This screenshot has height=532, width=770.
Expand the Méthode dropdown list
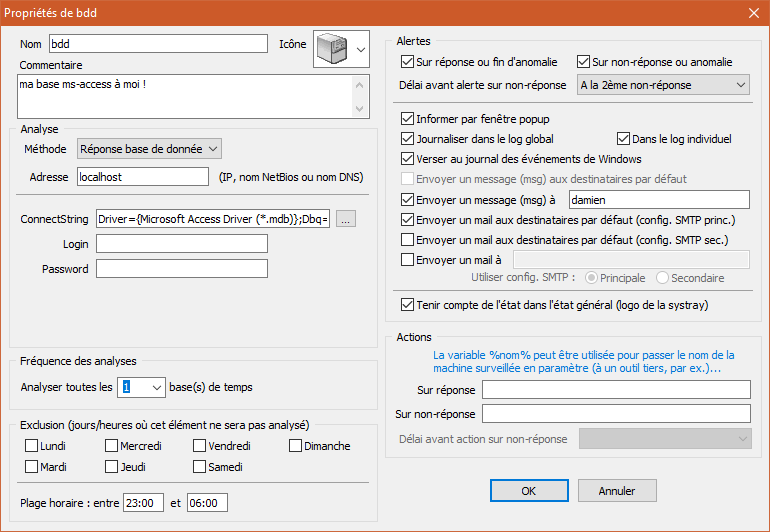tap(212, 149)
